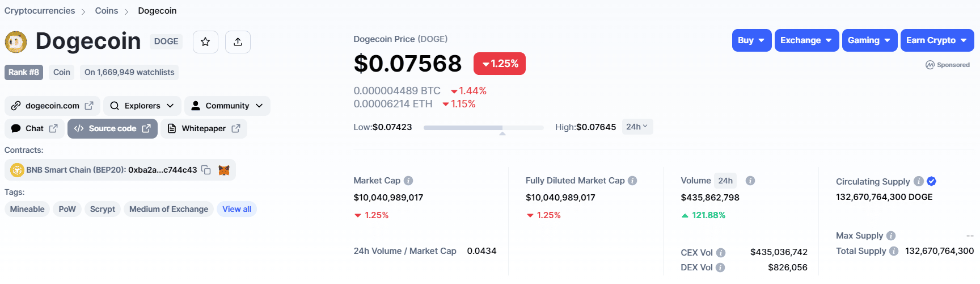Open the dogecoin.com website link
Image resolution: width=980 pixels, height=284 pixels.
tap(53, 106)
